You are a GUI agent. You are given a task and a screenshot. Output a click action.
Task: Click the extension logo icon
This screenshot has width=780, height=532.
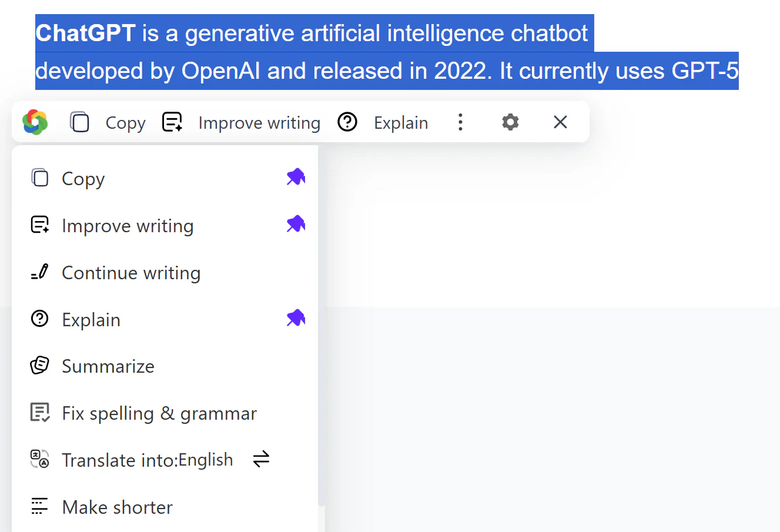coord(35,122)
